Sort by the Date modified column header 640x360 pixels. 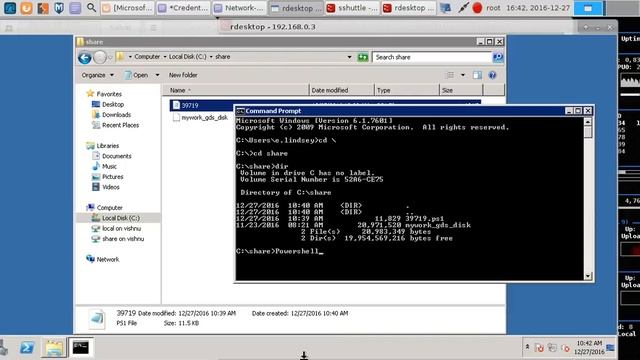point(342,90)
